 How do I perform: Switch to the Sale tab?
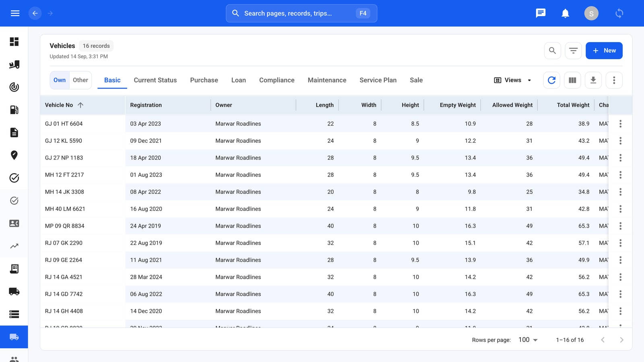point(416,80)
